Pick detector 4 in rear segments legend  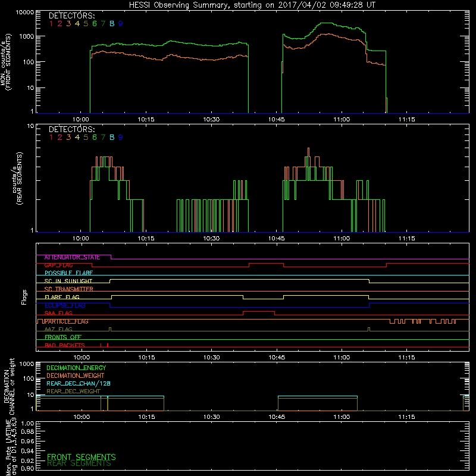pyautogui.click(x=77, y=137)
